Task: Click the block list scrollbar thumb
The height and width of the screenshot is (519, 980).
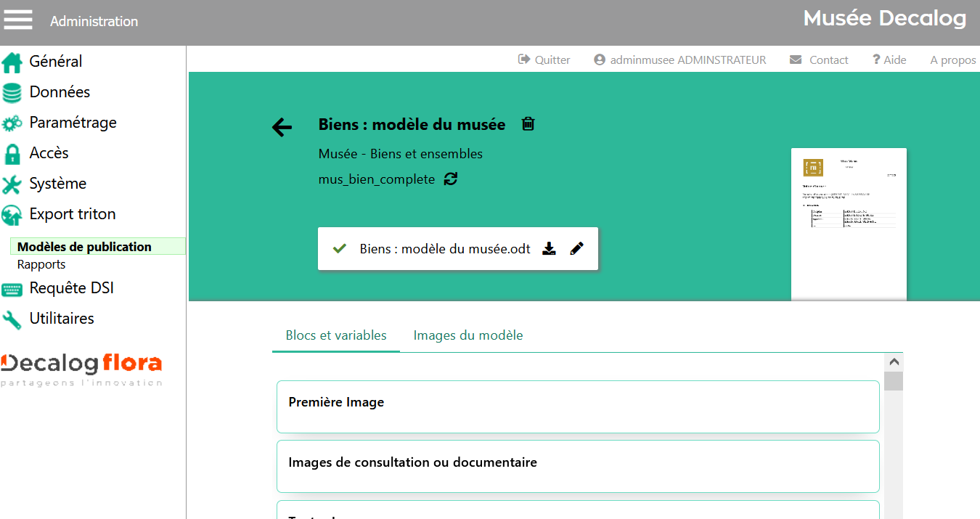Action: [894, 381]
